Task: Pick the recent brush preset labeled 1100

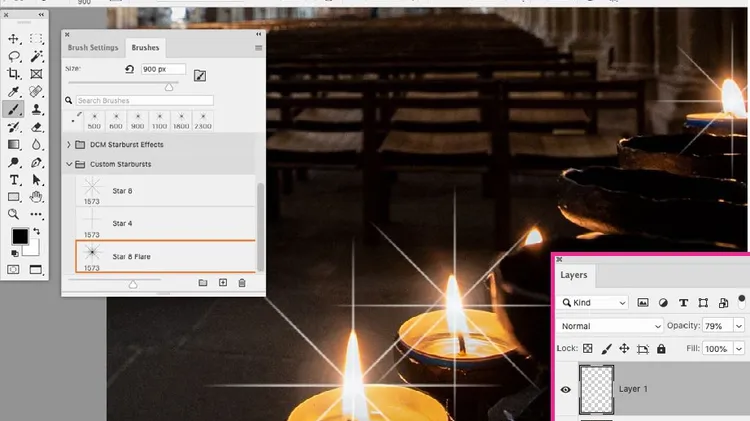Action: pos(159,121)
